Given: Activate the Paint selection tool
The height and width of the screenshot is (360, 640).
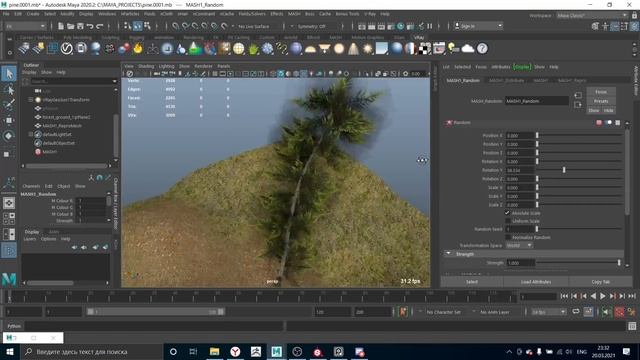Looking at the screenshot, I should [9, 105].
